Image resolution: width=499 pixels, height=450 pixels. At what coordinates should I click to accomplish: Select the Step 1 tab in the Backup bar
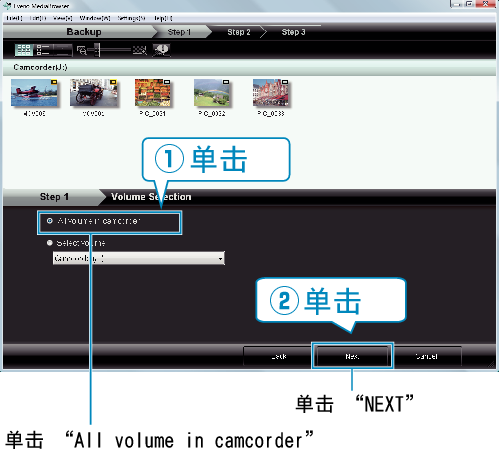point(179,32)
